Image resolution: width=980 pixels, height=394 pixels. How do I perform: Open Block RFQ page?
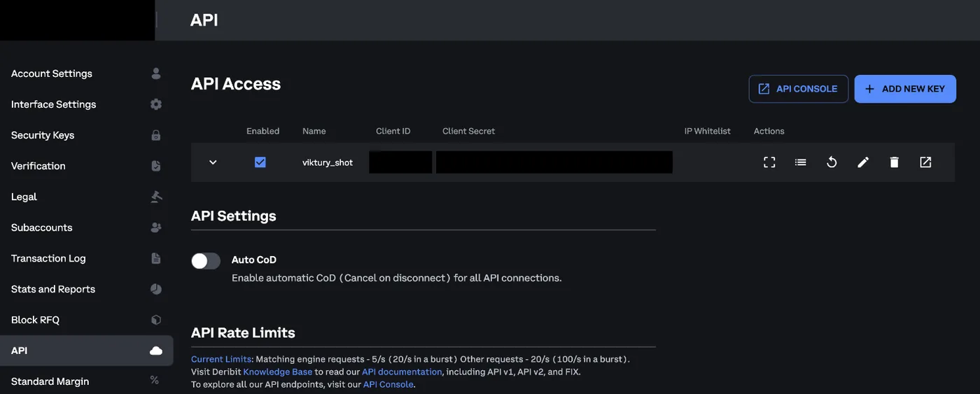[x=36, y=320]
